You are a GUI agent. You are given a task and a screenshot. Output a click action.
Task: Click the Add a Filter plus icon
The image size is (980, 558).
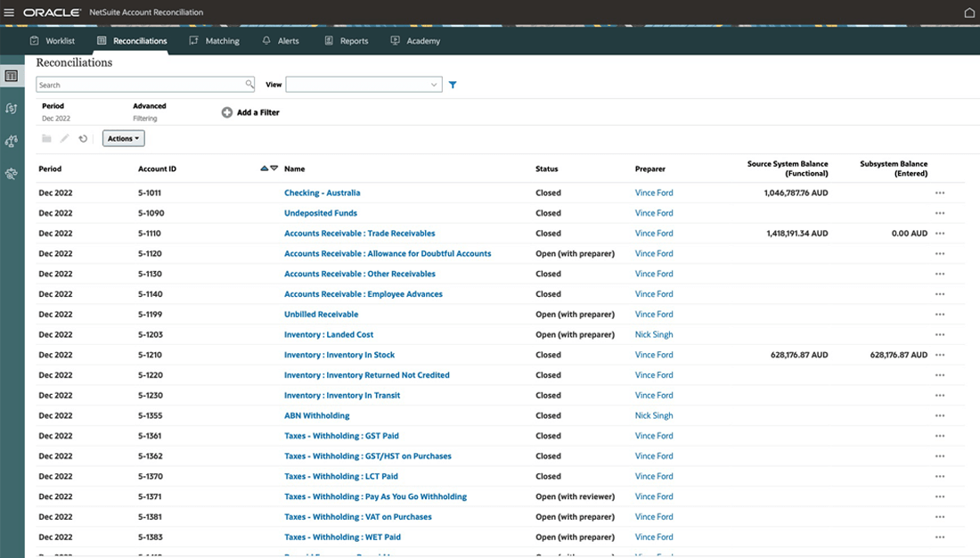[227, 112]
